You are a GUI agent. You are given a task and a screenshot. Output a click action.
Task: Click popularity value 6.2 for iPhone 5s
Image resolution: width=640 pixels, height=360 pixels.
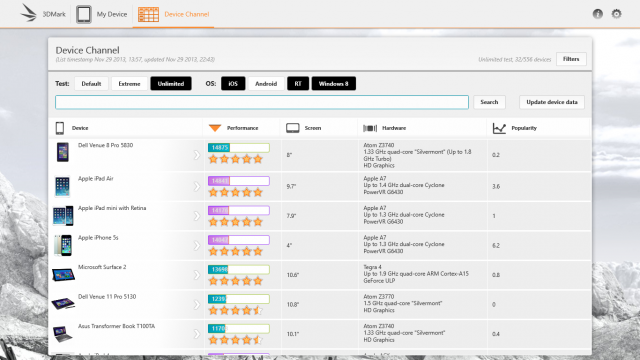496,246
